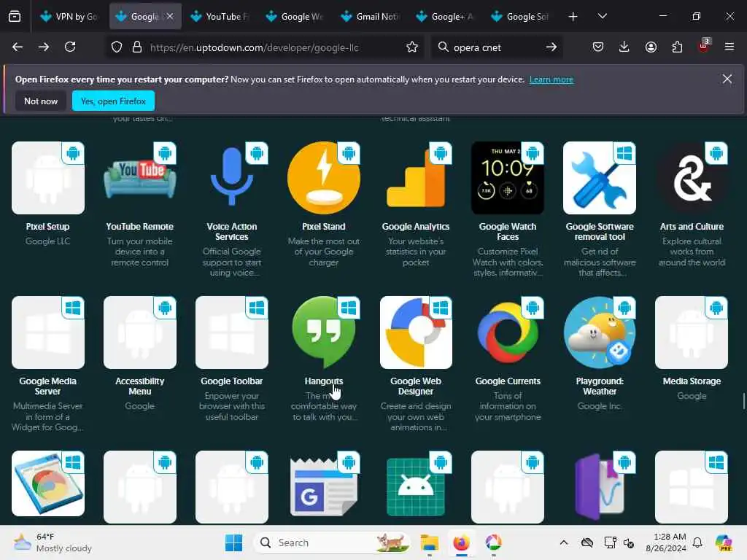Screen dimensions: 747x560
Task: Open File Explorer from taskbar
Action: click(429, 542)
